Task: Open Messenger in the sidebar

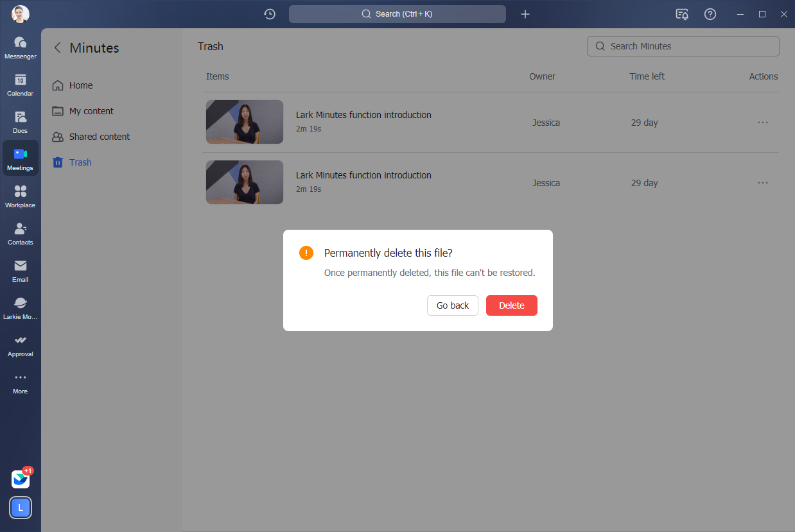Action: [x=20, y=47]
